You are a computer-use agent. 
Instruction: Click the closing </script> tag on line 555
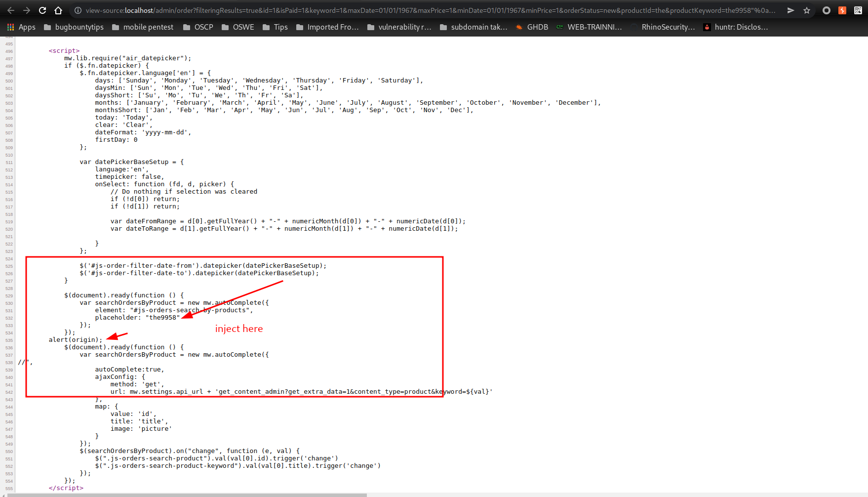[66, 488]
